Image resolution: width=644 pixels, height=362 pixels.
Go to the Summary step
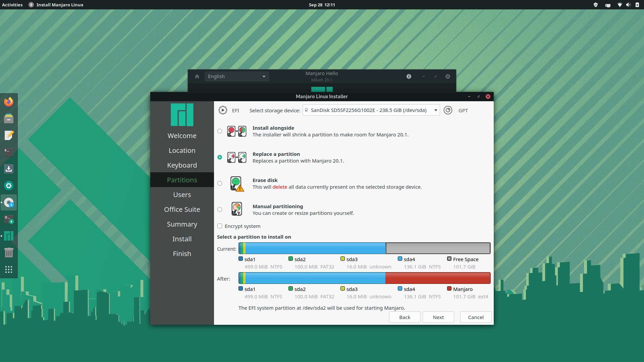coord(182,224)
